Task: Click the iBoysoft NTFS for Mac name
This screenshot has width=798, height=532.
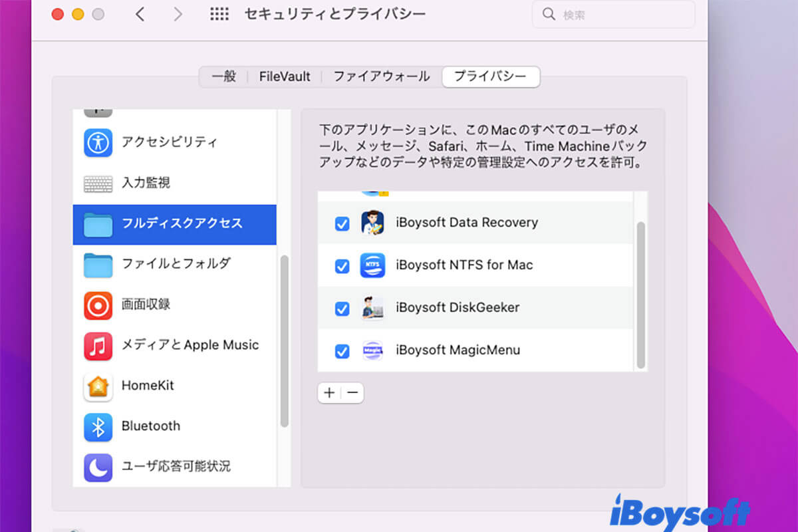Action: pyautogui.click(x=464, y=265)
